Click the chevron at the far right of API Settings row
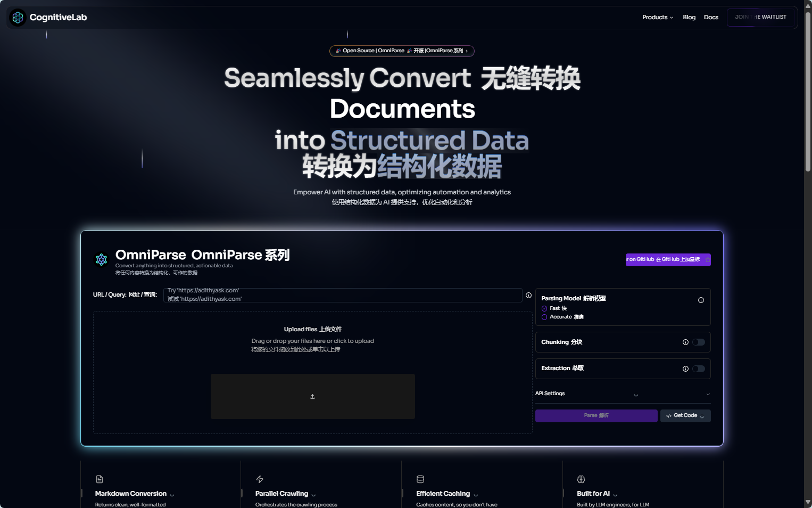 coord(708,395)
